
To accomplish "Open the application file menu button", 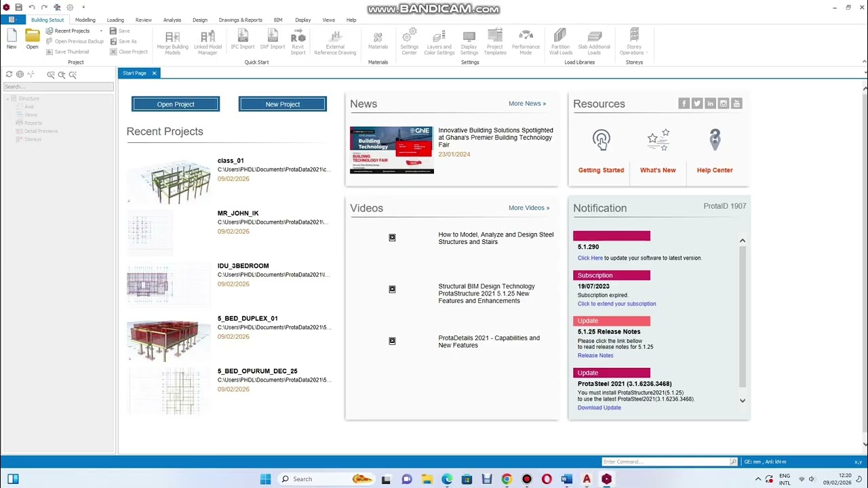I will click(x=12, y=20).
